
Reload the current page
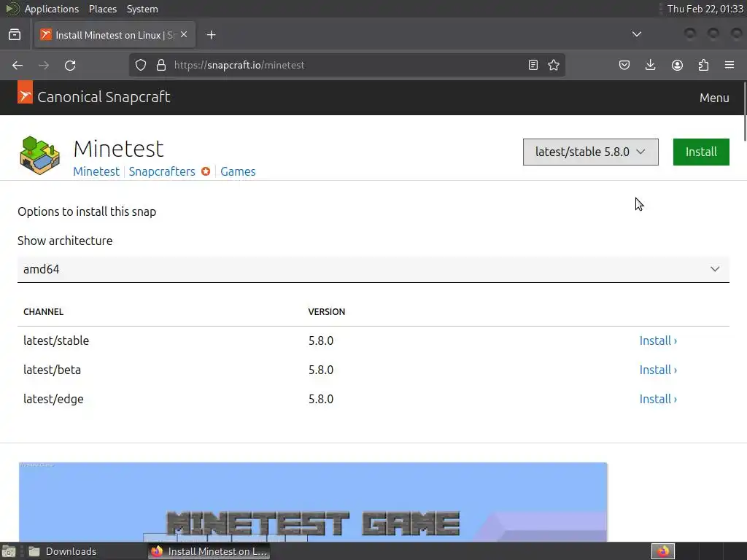pyautogui.click(x=70, y=65)
